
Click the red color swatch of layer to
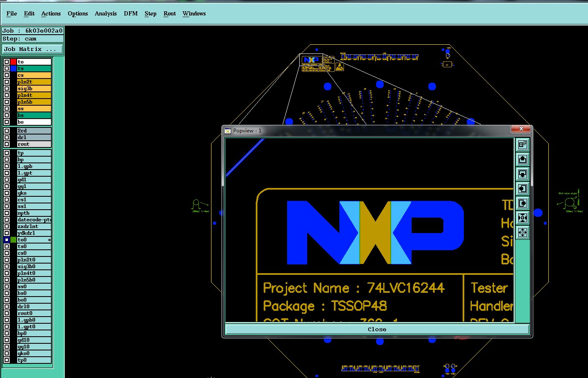click(13, 62)
